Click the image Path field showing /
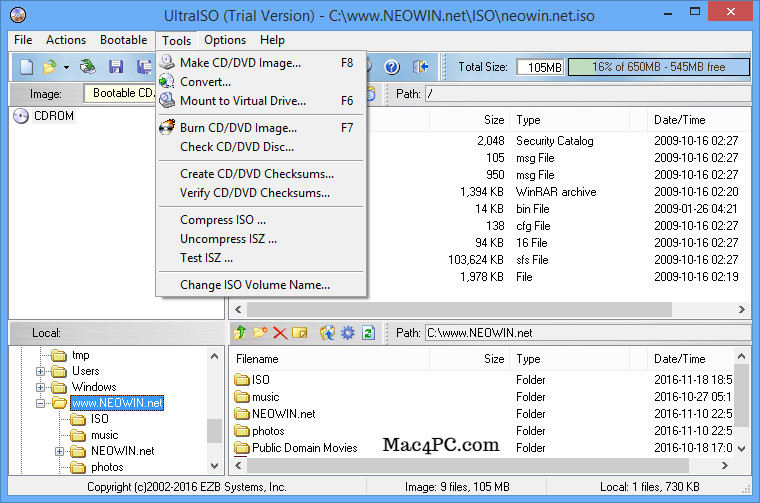Viewport: 760px width, 503px height. click(x=588, y=94)
